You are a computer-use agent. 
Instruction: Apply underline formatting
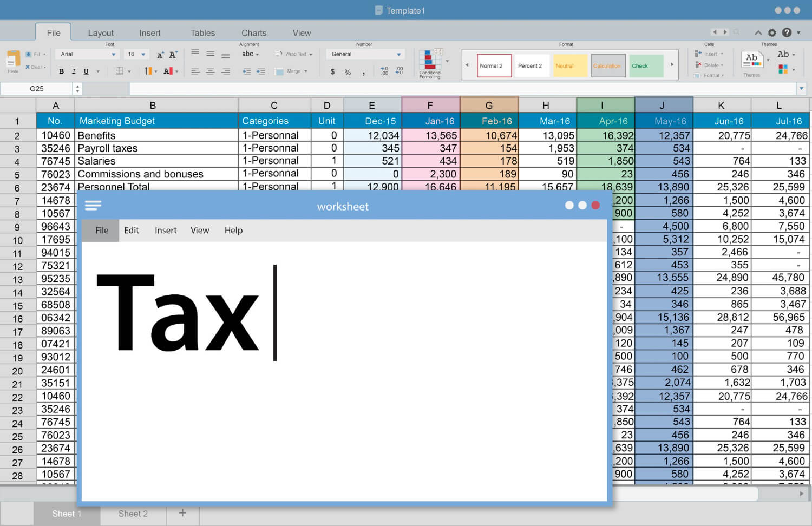coord(86,71)
